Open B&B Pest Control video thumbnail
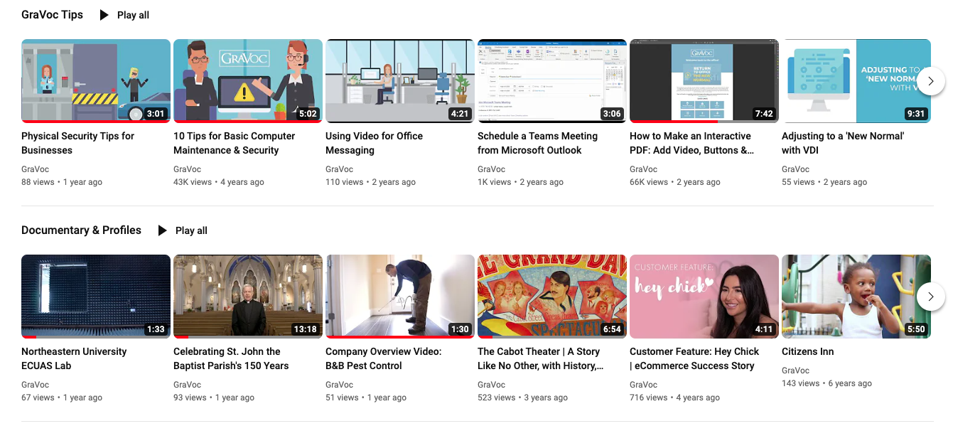980x431 pixels. coord(400,297)
